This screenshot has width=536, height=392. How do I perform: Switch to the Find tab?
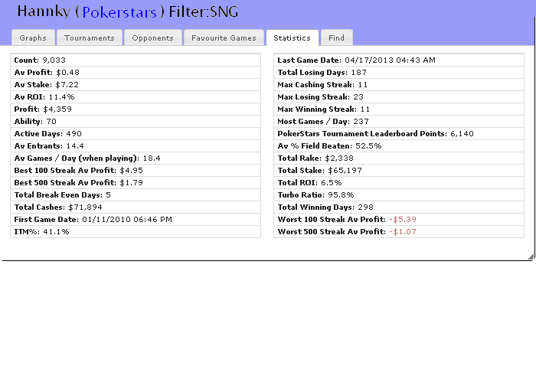337,38
